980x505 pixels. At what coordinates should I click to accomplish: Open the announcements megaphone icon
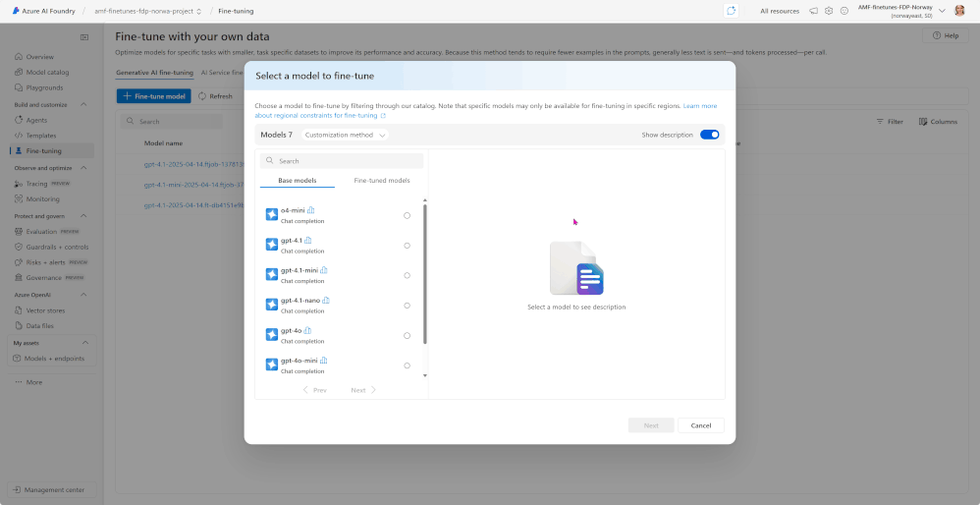(x=813, y=11)
